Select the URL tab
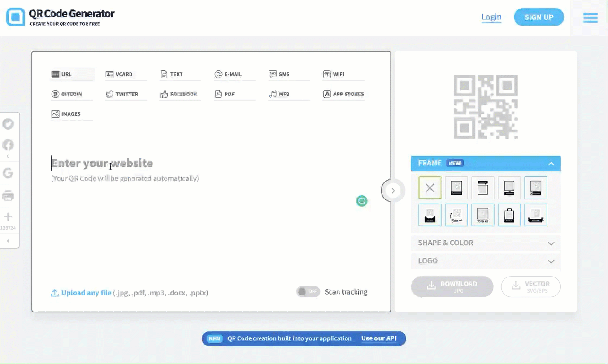This screenshot has height=364, width=608. tap(72, 74)
